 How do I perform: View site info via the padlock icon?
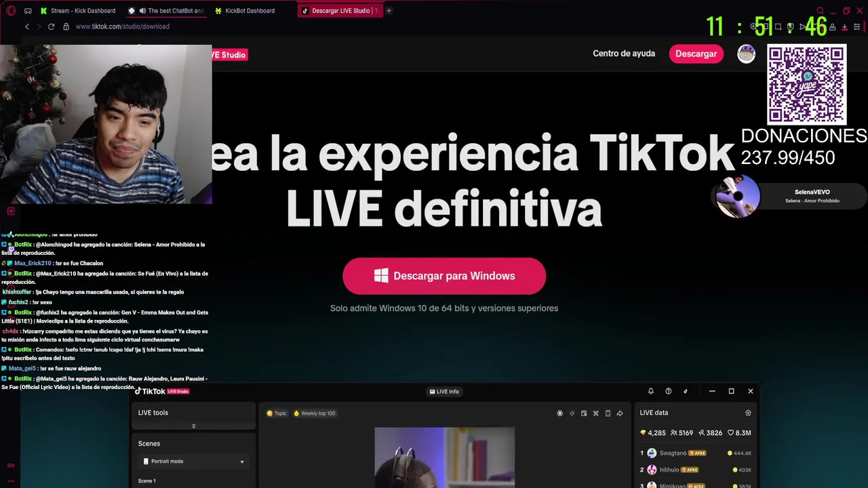coord(66,26)
